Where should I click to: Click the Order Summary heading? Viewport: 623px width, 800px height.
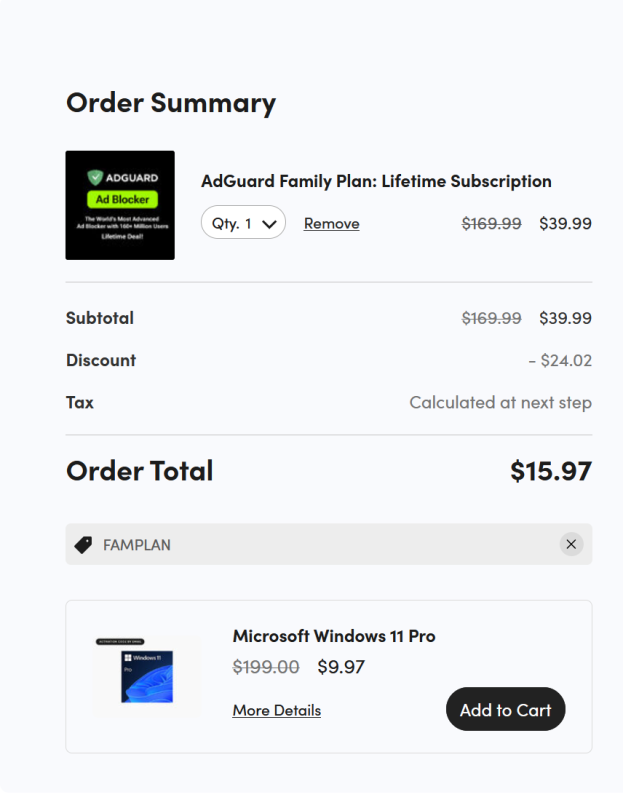click(x=171, y=103)
